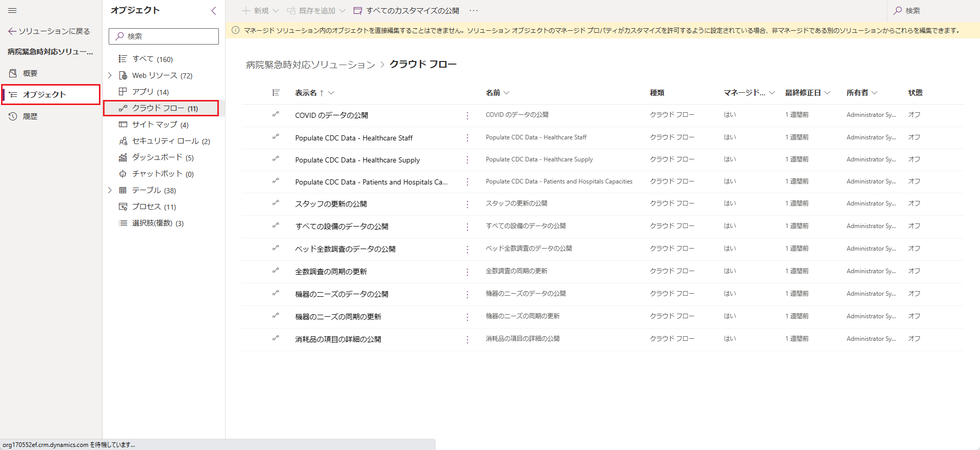This screenshot has height=450, width=980.
Task: Go back to solutions via ソリューションに戻る
Action: pyautogui.click(x=49, y=31)
